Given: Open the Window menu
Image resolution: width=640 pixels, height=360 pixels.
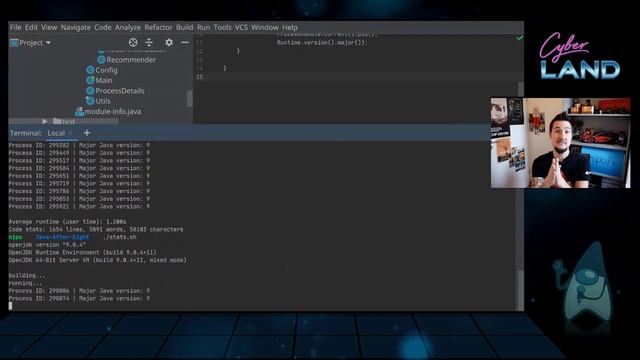Looking at the screenshot, I should coord(264,27).
